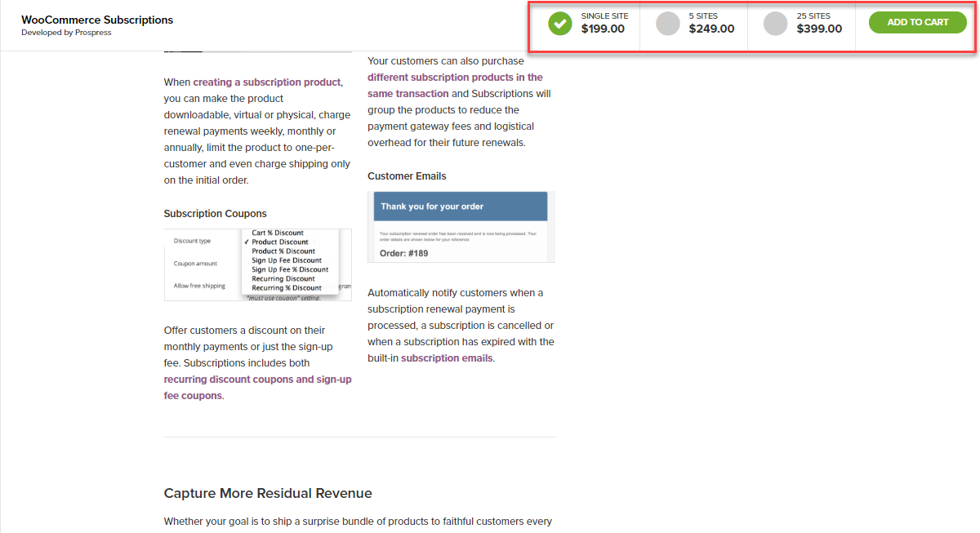View the Customer Emails order screenshot

click(x=461, y=227)
